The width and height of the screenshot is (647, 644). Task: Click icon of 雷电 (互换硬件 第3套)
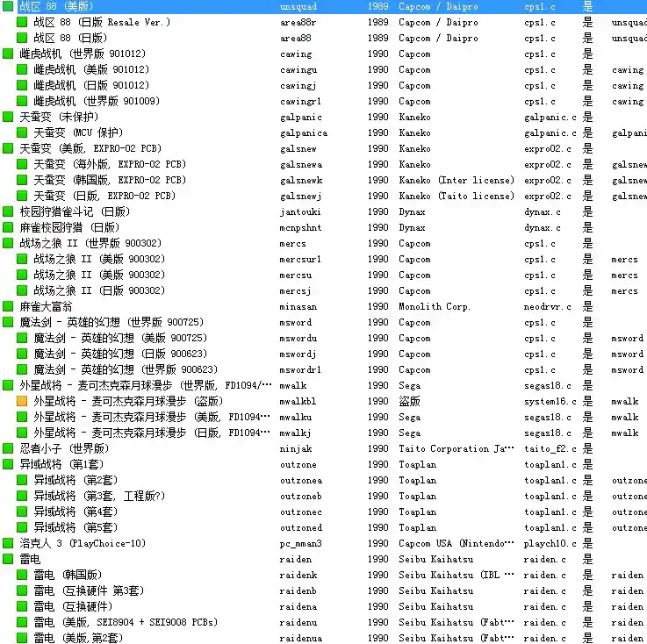[22, 590]
